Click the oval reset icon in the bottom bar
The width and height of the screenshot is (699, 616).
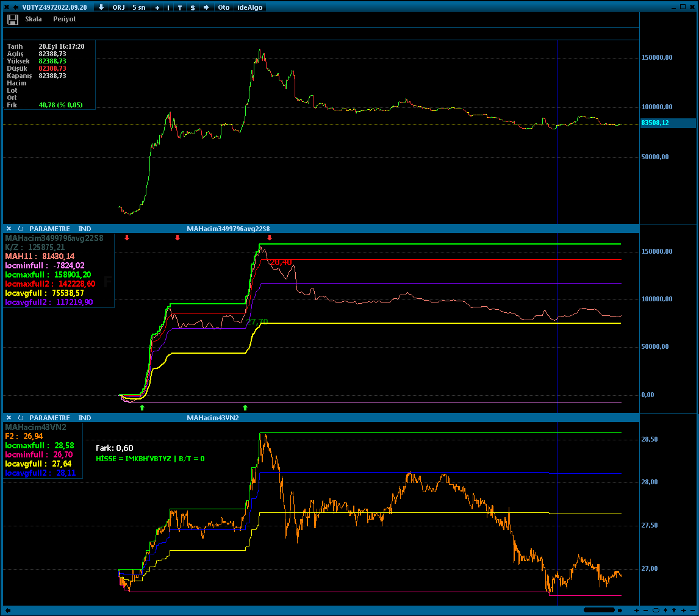click(656, 610)
